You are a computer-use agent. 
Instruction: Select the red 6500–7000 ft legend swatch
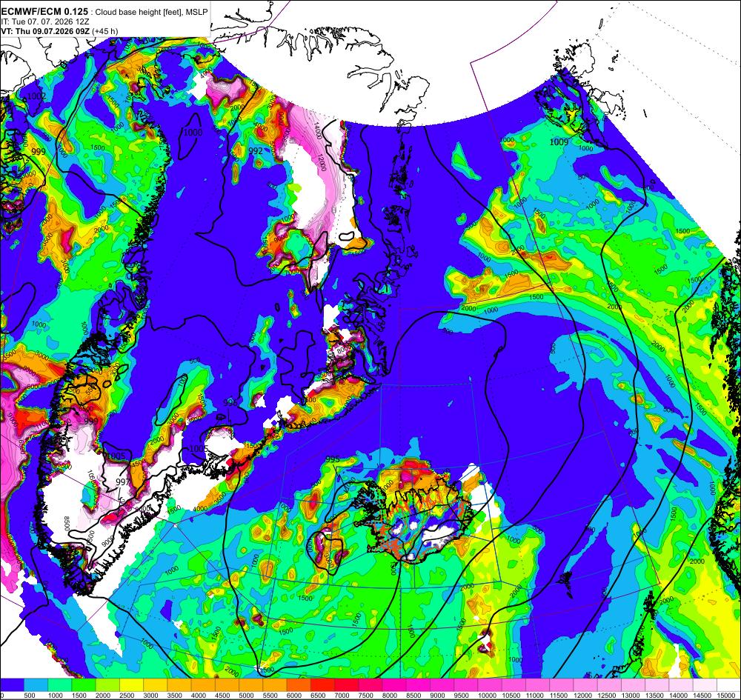(324, 684)
